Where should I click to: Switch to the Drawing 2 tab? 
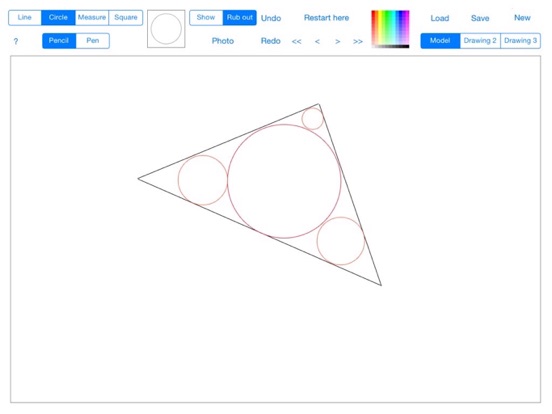[480, 41]
